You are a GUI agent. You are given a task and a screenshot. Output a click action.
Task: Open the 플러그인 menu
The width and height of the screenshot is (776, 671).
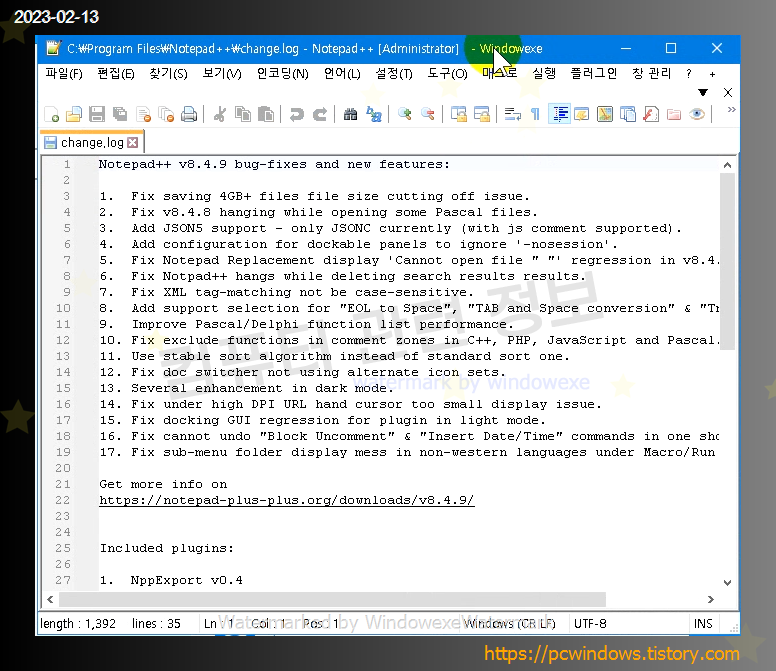coord(594,74)
